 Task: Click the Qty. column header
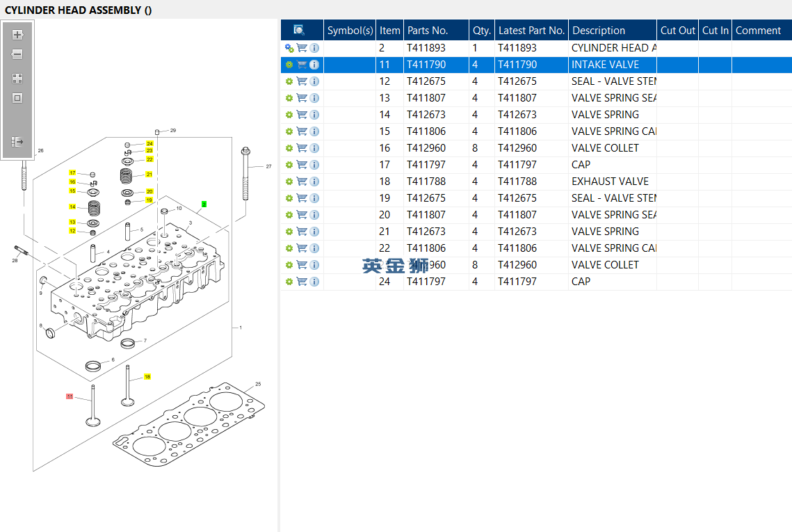coord(482,31)
